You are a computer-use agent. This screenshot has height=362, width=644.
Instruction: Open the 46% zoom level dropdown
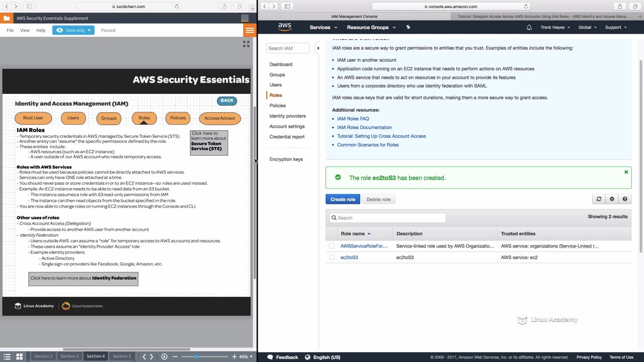246,356
